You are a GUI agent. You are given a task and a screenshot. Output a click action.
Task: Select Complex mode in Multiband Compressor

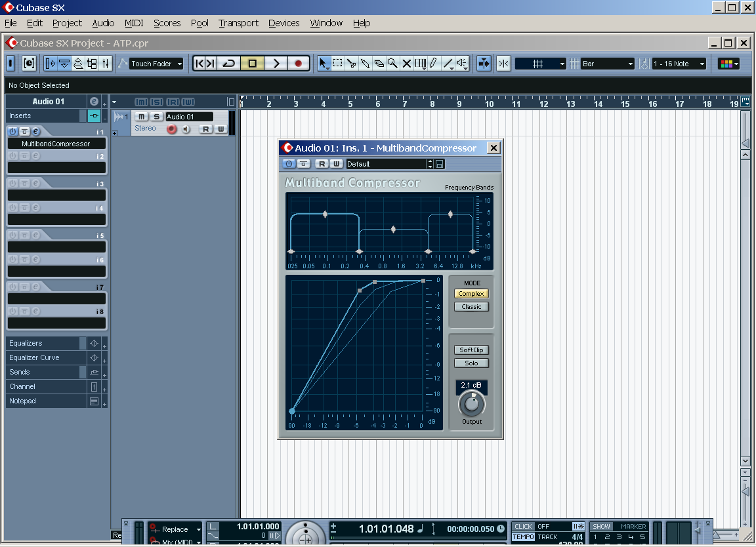coord(471,293)
